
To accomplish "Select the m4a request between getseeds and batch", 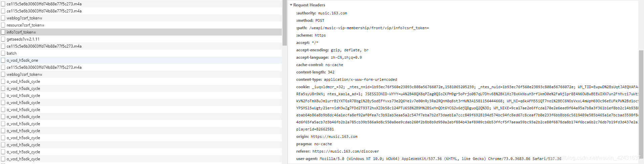I will (141, 46).
